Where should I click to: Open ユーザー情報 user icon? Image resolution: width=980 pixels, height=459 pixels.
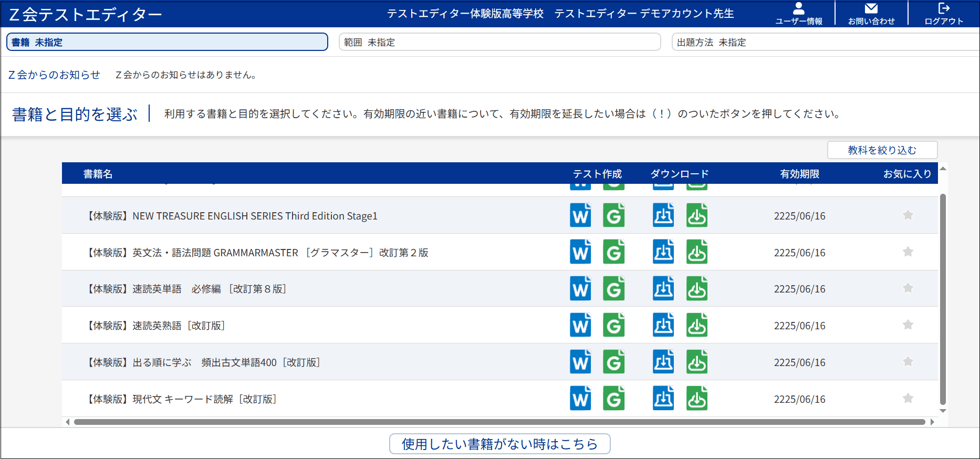(x=798, y=14)
